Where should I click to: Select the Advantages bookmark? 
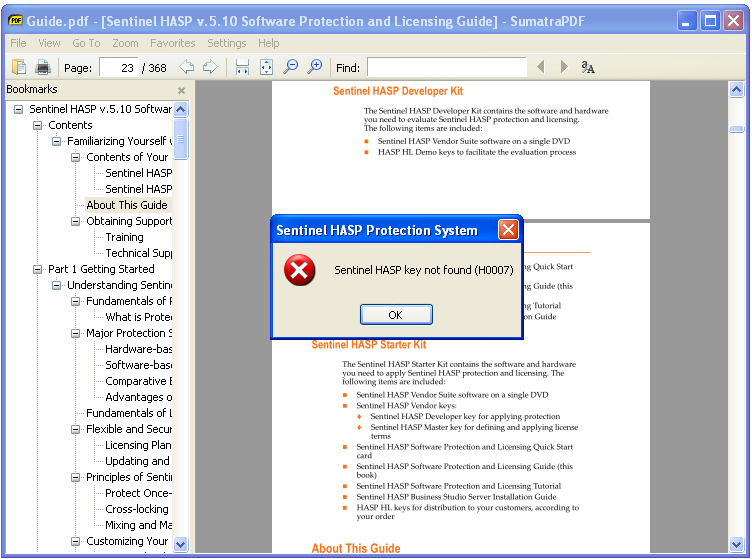(139, 397)
